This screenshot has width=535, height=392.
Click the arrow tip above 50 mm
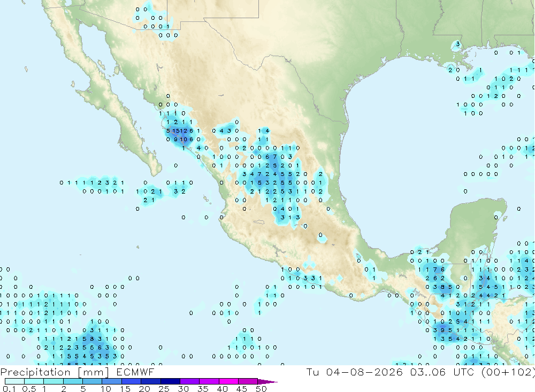(x=268, y=381)
